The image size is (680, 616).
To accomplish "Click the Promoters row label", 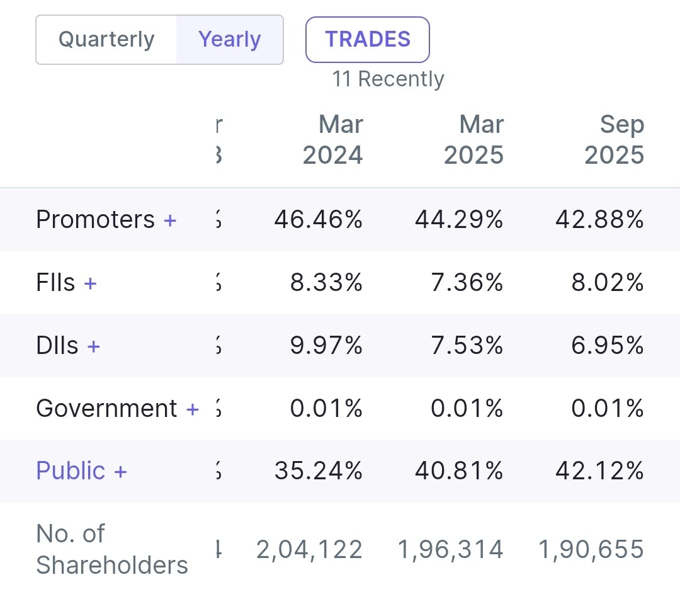I will [x=95, y=220].
